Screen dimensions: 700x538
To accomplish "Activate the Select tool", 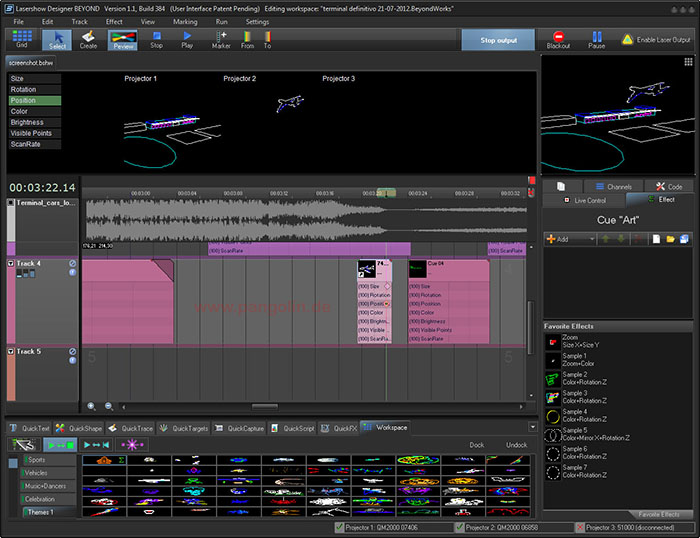I will 57,40.
